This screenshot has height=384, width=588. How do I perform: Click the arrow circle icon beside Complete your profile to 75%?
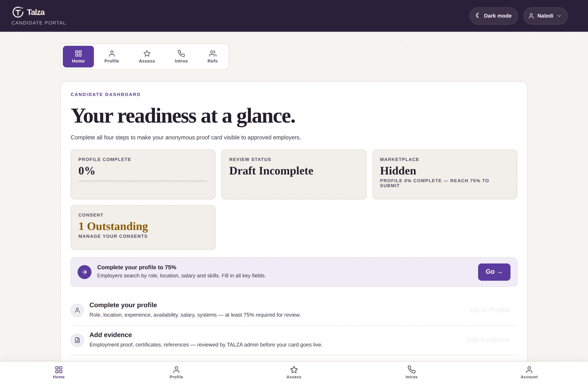click(x=85, y=272)
